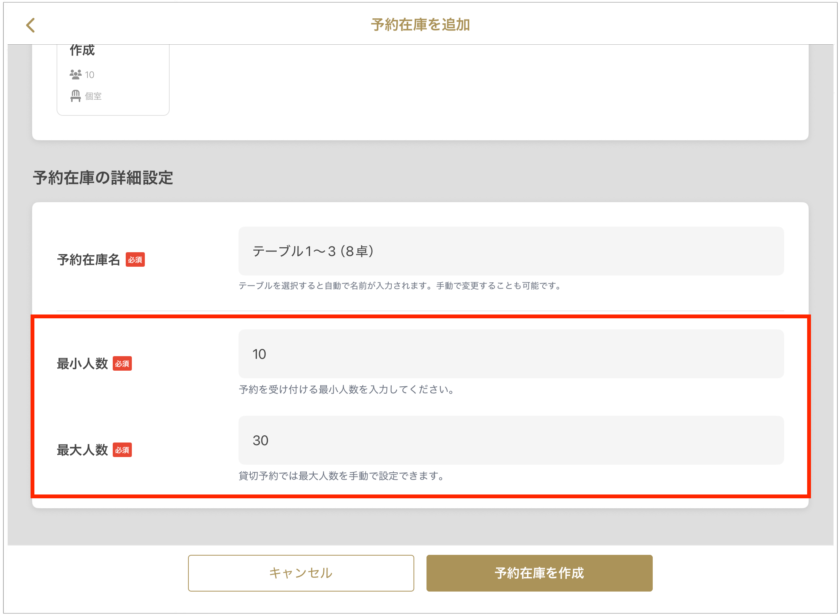Click the 最小人数 label text

click(x=82, y=364)
